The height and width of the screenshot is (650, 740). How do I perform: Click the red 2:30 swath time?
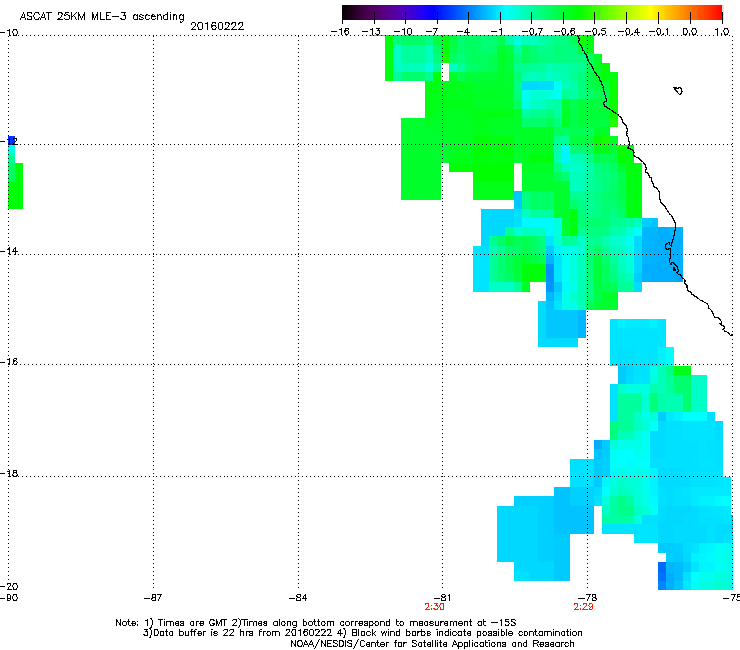click(434, 607)
